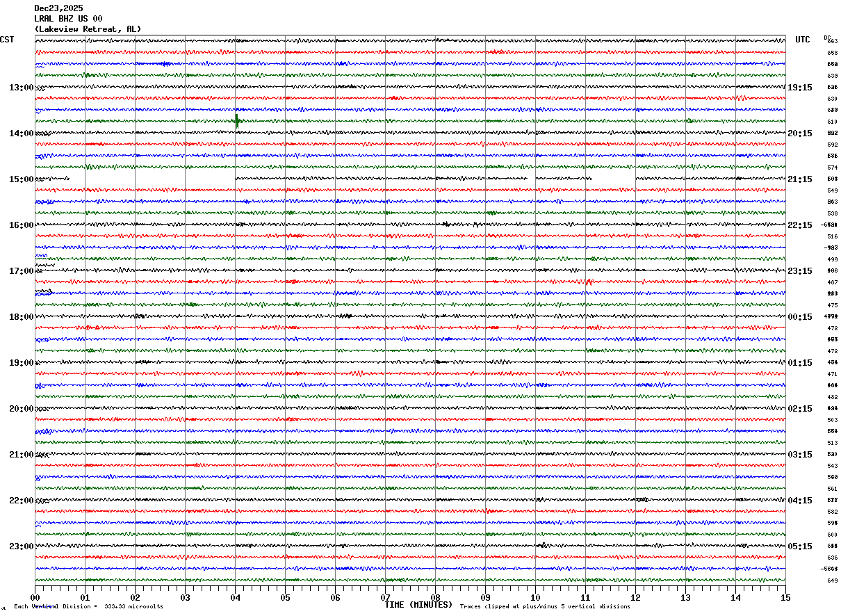This screenshot has height=616, width=841.
Task: Select the station code line LRAL BHZ US 00
Action: click(68, 19)
